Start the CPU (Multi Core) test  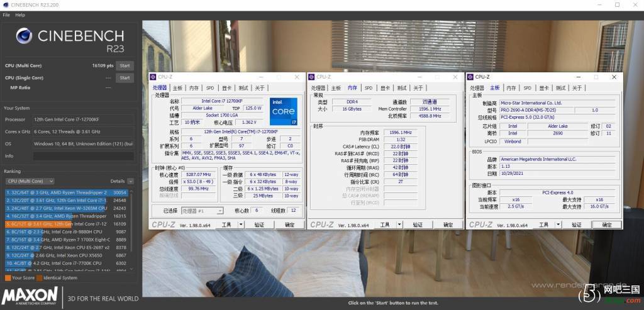125,65
